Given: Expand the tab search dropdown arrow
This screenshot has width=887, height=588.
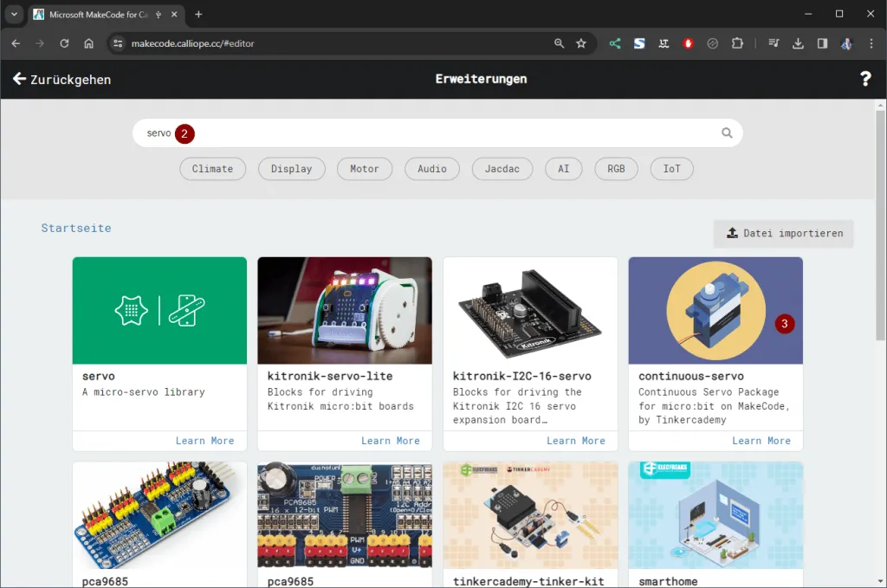Looking at the screenshot, I should (14, 15).
